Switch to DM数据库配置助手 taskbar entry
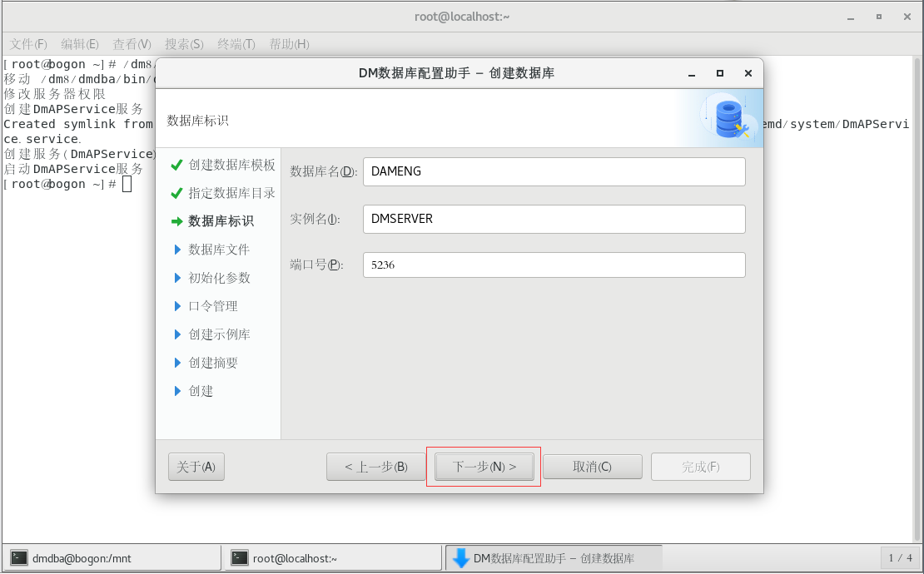924x574 pixels. [x=554, y=558]
